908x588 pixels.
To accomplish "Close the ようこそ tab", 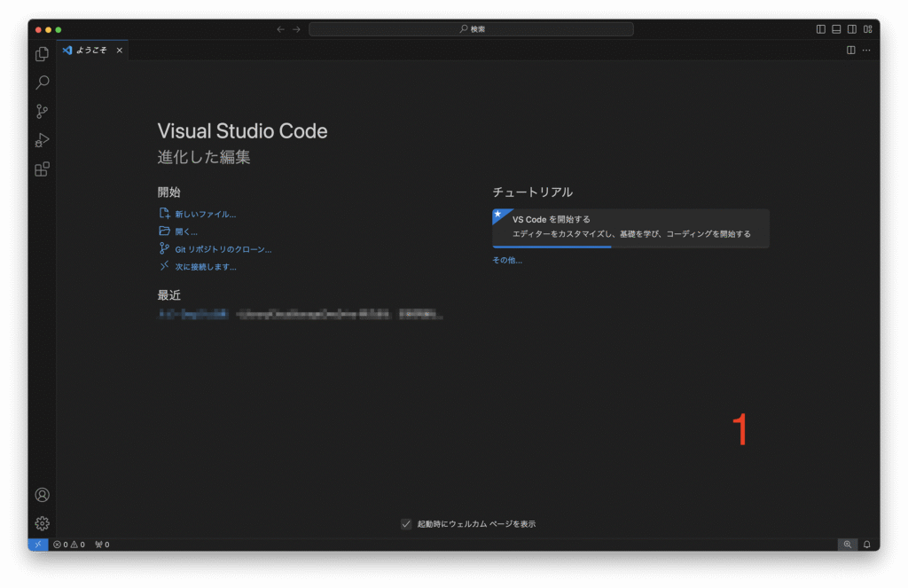I will (x=120, y=51).
